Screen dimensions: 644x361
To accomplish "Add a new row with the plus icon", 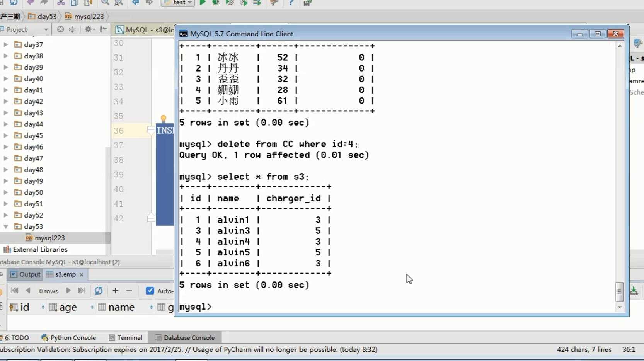I will pyautogui.click(x=115, y=291).
